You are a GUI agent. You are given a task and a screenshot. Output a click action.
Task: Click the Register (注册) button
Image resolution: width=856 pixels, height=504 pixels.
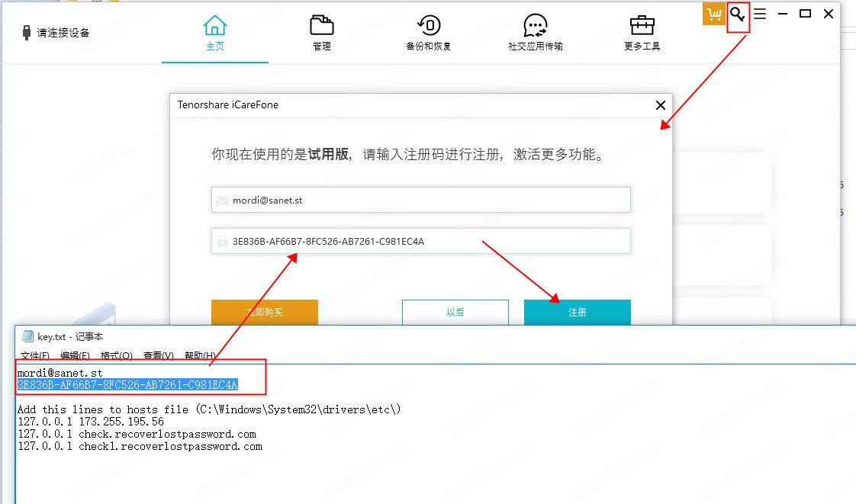(577, 312)
